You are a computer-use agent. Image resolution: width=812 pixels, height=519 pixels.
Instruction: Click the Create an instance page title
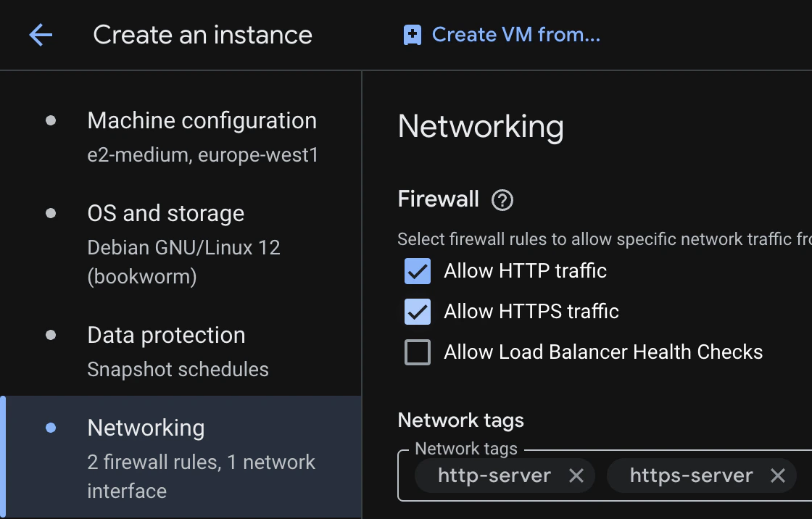(x=202, y=36)
